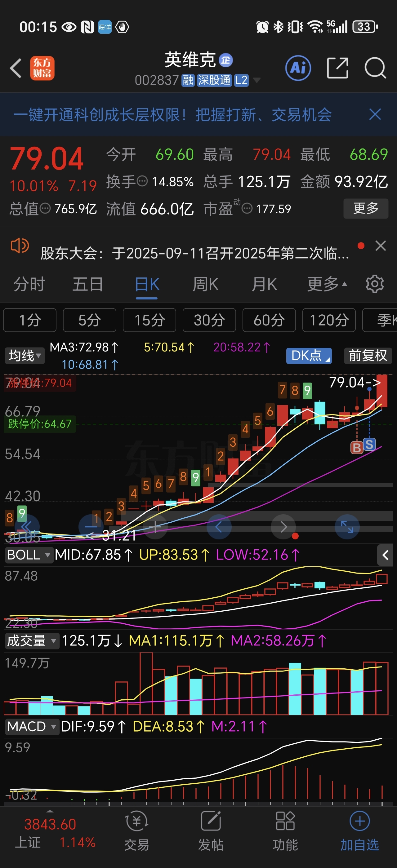
Task: Switch to 五日 tab
Action: (88, 284)
